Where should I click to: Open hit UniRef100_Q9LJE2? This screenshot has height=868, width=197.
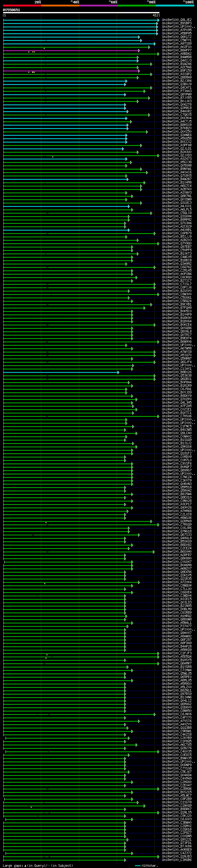tap(177, 20)
